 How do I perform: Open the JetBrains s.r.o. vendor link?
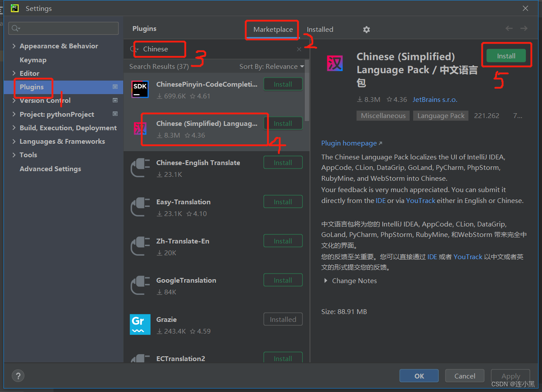click(x=435, y=100)
